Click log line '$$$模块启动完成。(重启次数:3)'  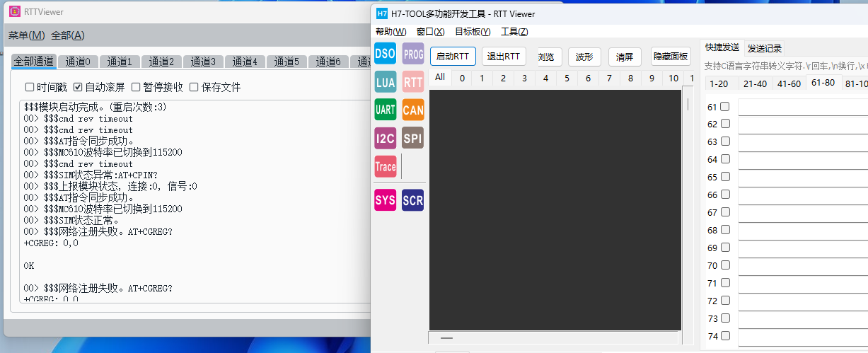[x=96, y=108]
